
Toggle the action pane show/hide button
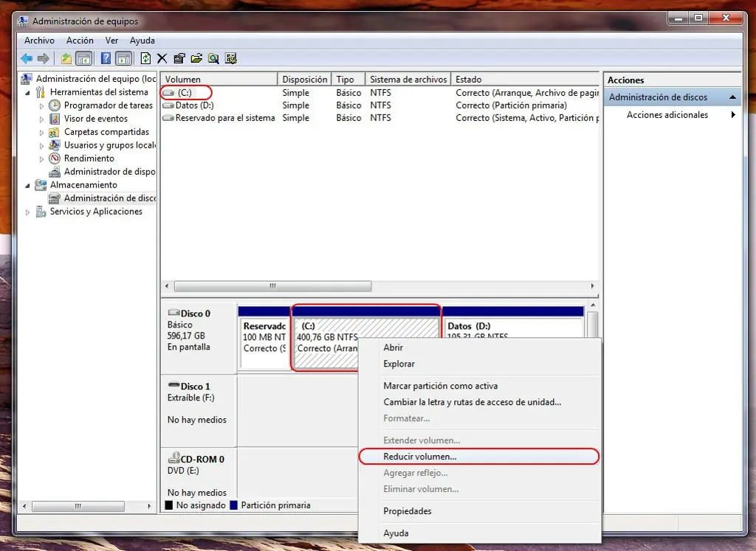point(123,59)
